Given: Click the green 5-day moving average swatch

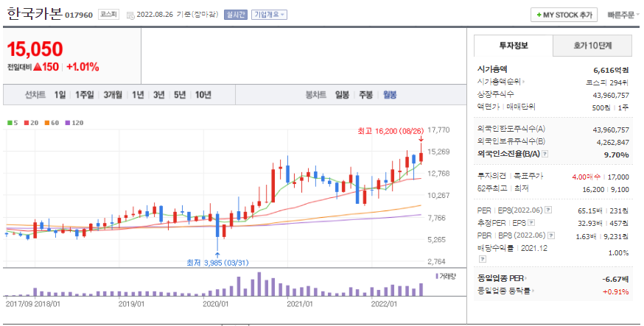Looking at the screenshot, I should tap(10, 123).
